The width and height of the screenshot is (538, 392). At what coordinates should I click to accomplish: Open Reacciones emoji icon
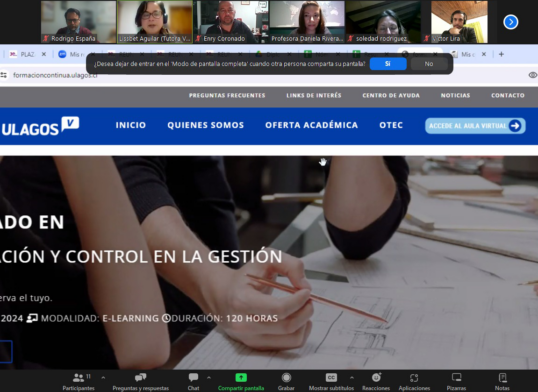(x=376, y=378)
